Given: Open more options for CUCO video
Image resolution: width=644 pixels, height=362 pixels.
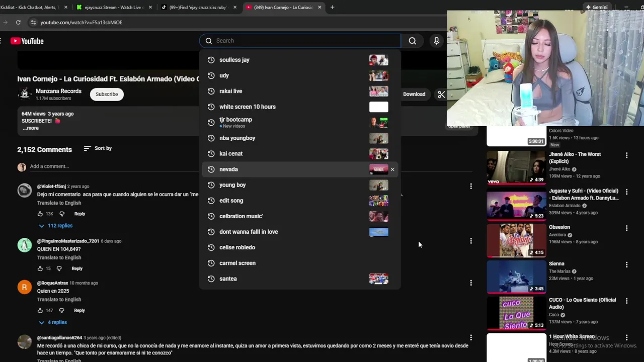Looking at the screenshot, I should click(x=626, y=301).
